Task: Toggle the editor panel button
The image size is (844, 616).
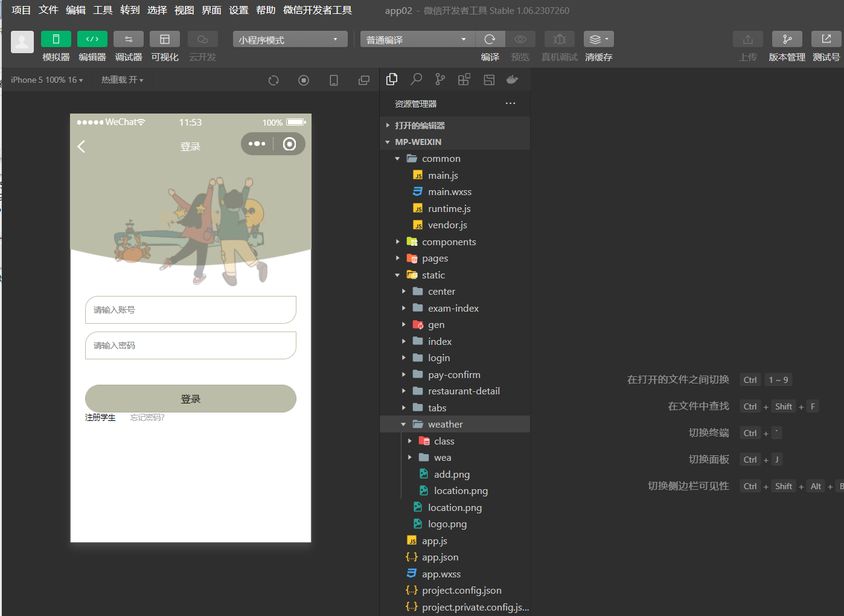Action: coord(92,39)
